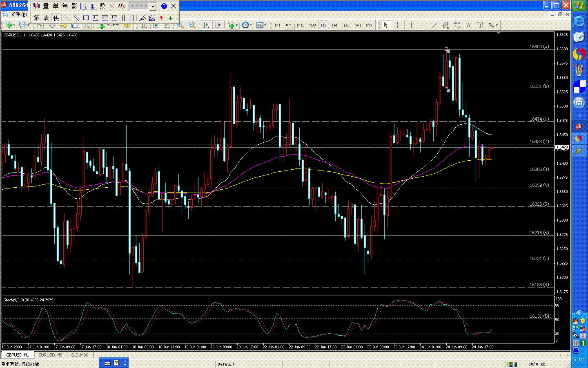
Task: Select the Fibonacci retracement tool
Action: [457, 25]
